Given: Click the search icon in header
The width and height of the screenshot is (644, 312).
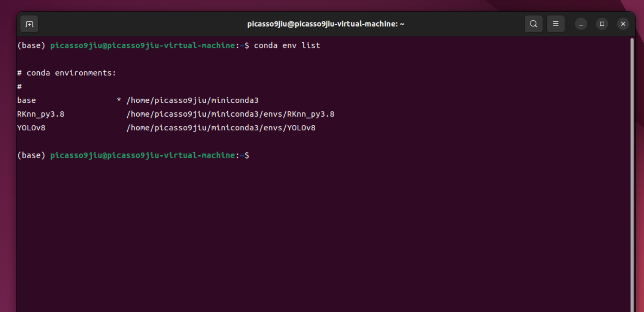Looking at the screenshot, I should 534,24.
